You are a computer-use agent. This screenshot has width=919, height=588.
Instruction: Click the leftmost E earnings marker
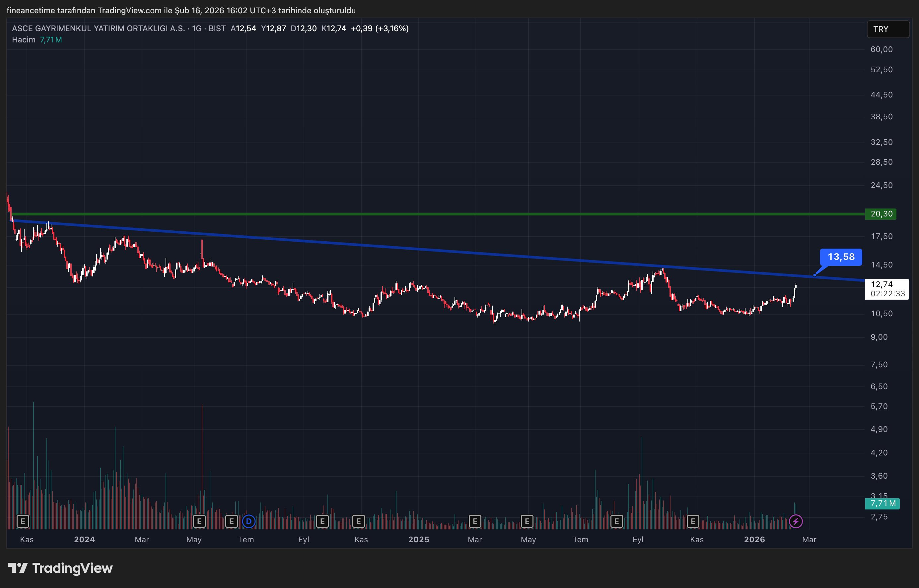click(x=23, y=521)
